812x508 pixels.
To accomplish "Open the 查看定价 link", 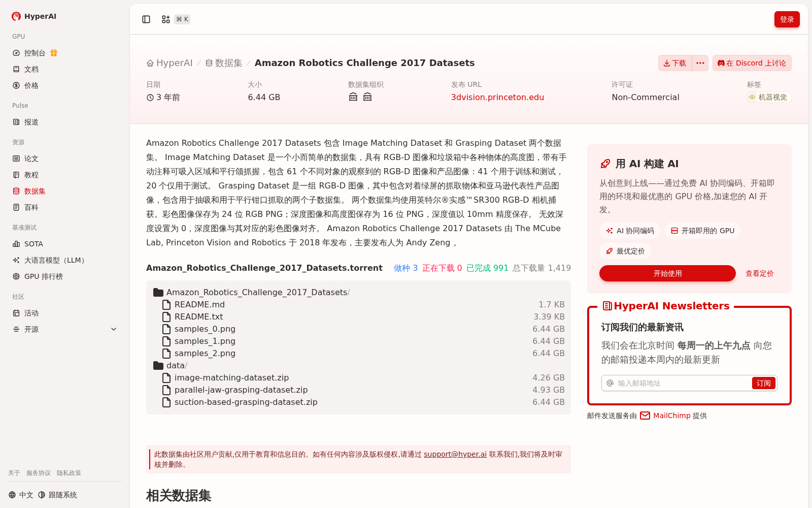I will click(x=759, y=273).
